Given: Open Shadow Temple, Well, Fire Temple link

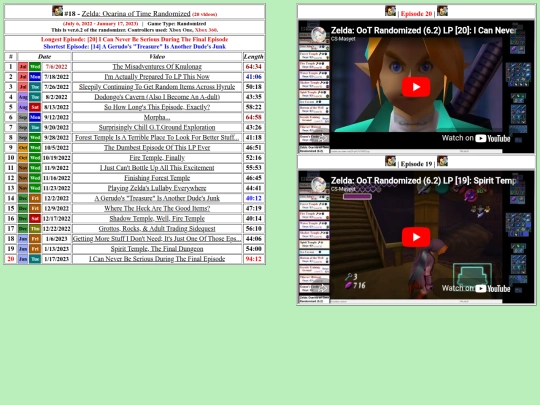Looking at the screenshot, I should (x=157, y=218).
